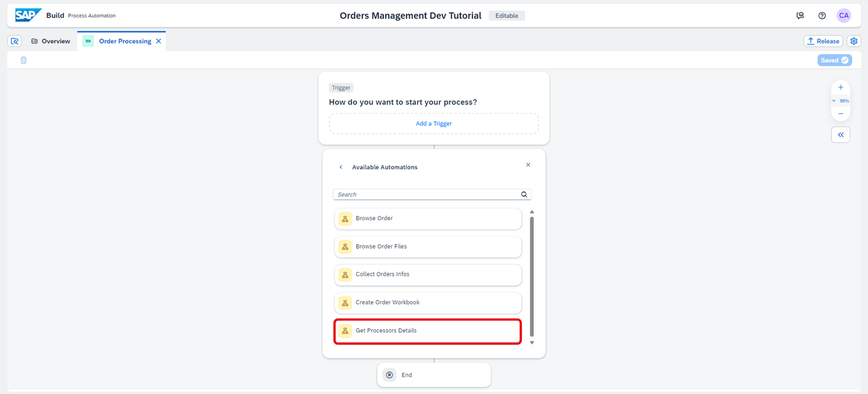Select the Collect Orders Infos automation
The image size is (868, 394).
pyautogui.click(x=428, y=275)
